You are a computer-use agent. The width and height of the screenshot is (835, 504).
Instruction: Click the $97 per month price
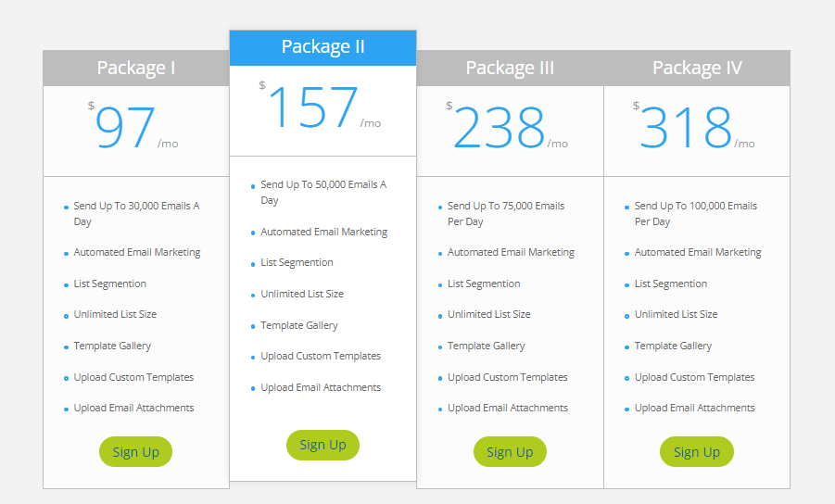tap(126, 129)
